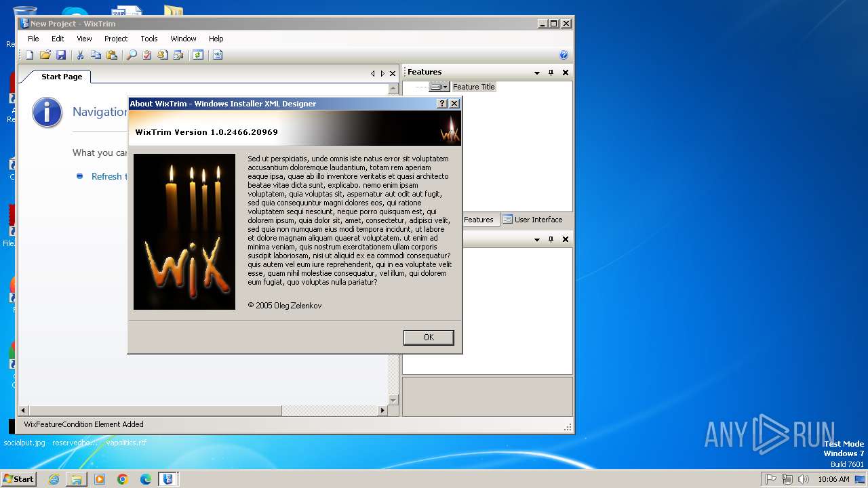Click the vertical scrollbar down arrow
Image resolution: width=868 pixels, height=488 pixels.
[x=393, y=400]
